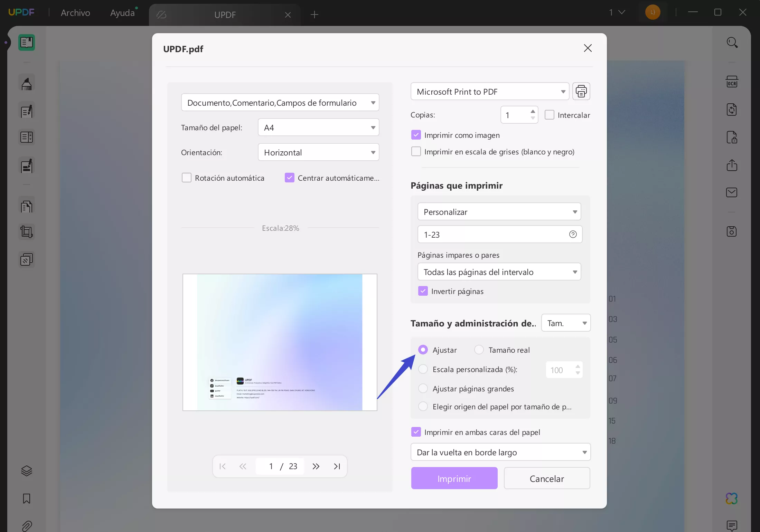Decrease the Copias count with down arrow

tap(533, 118)
